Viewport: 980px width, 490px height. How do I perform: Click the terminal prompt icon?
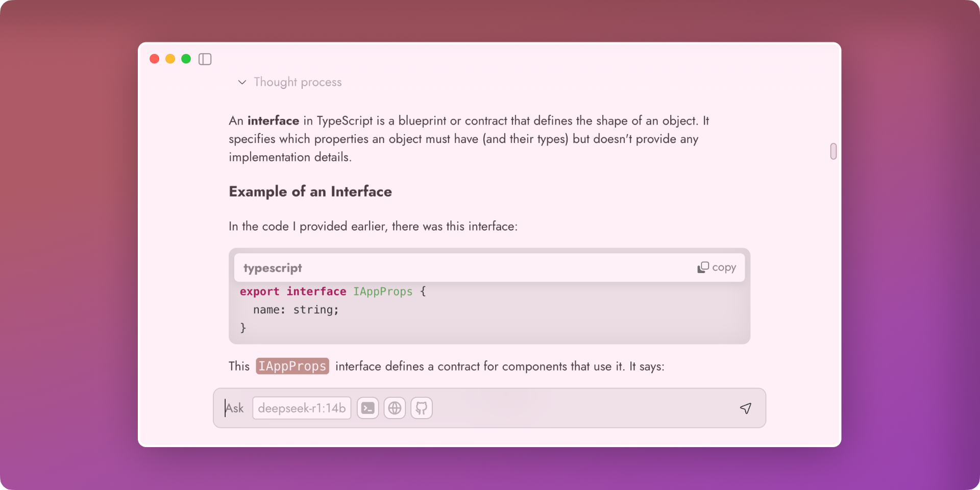[367, 408]
